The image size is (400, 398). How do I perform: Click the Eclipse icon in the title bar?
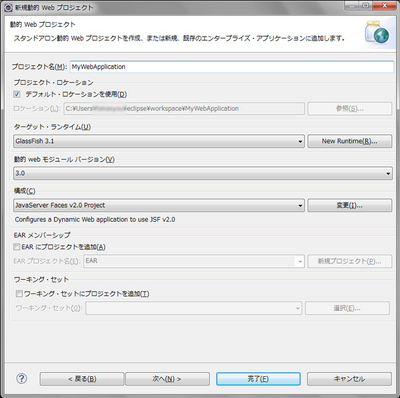coord(8,7)
